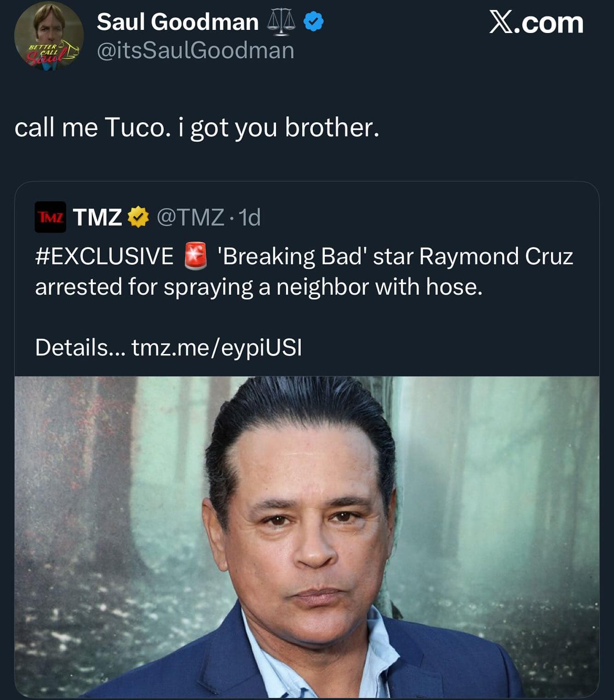Open the Saul Goodman display name
The height and width of the screenshot is (700, 614).
tap(178, 22)
